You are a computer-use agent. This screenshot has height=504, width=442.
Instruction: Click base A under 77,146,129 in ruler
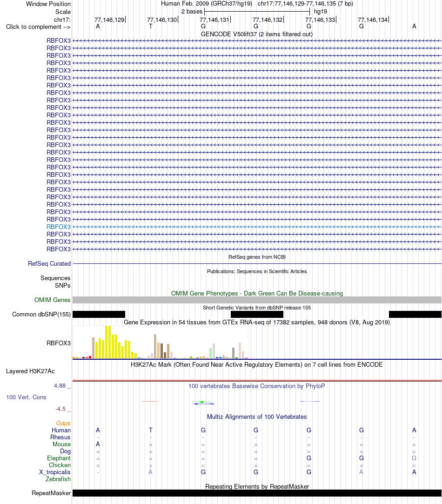98,27
